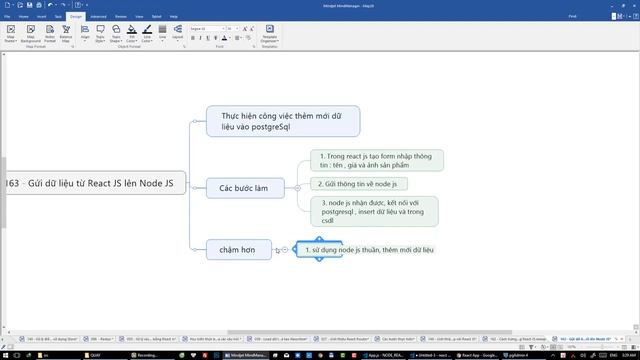
Task: Toggle Underline formatting
Action: [208, 38]
